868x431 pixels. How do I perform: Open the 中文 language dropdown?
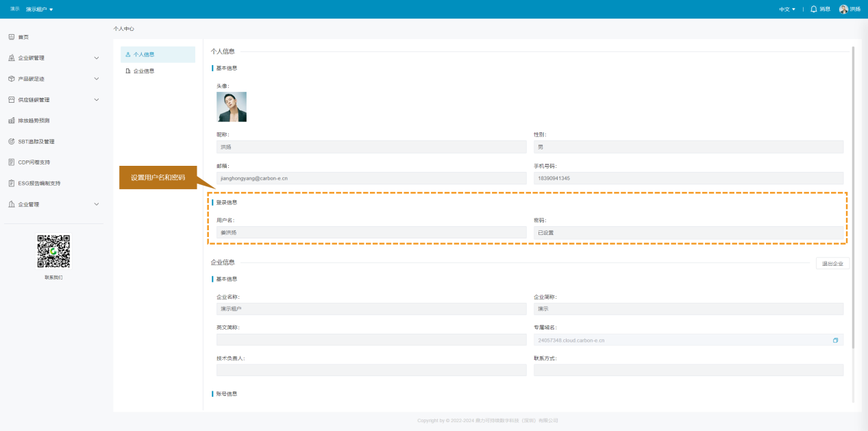pyautogui.click(x=786, y=9)
